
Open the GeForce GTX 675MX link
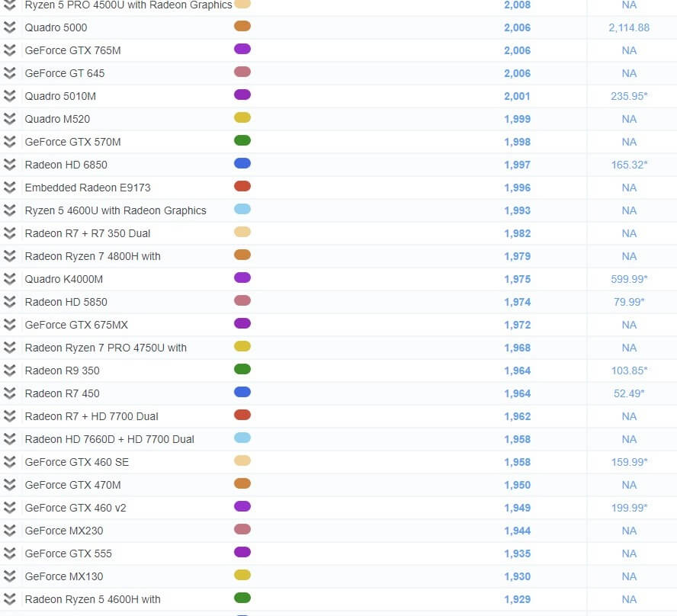click(76, 325)
